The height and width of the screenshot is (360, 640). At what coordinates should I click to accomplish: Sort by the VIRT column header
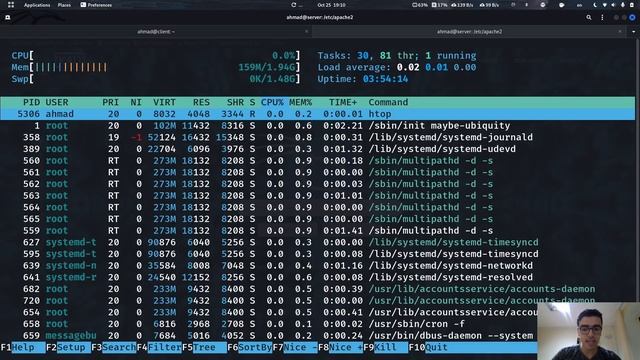click(x=164, y=102)
